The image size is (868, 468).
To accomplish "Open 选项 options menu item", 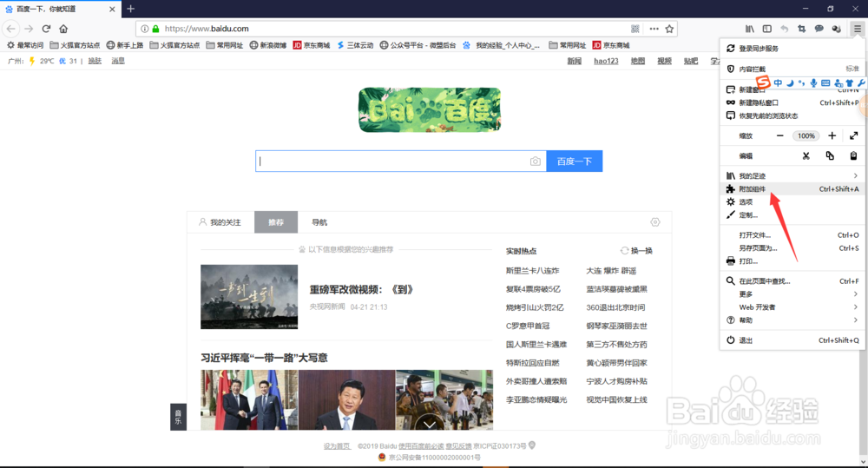I will click(792, 202).
